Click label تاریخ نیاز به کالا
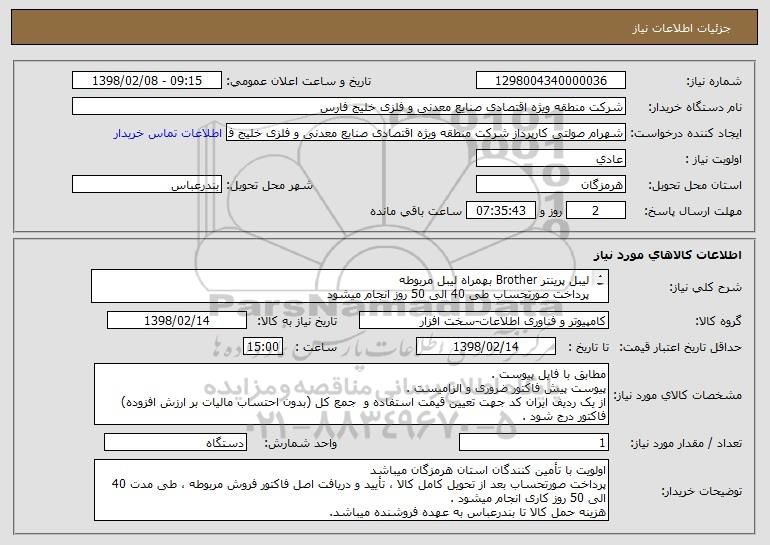This screenshot has width=770, height=545. [297, 321]
